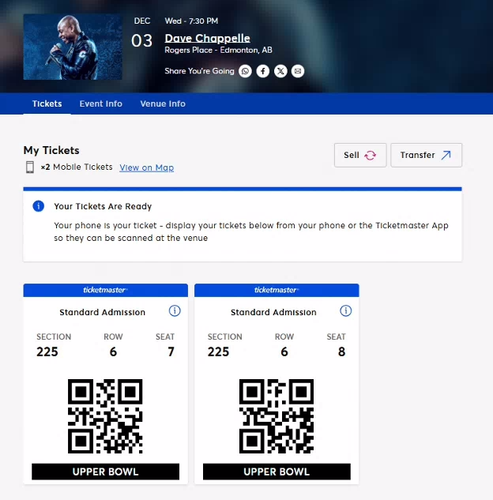Screen dimensions: 493x500
Task: Share the event by email icon
Action: click(298, 71)
